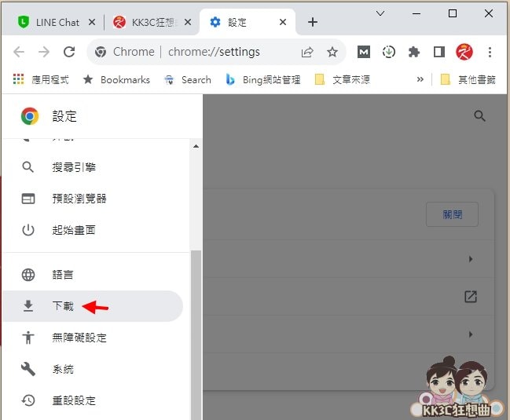Close the 設定 tab

point(283,22)
